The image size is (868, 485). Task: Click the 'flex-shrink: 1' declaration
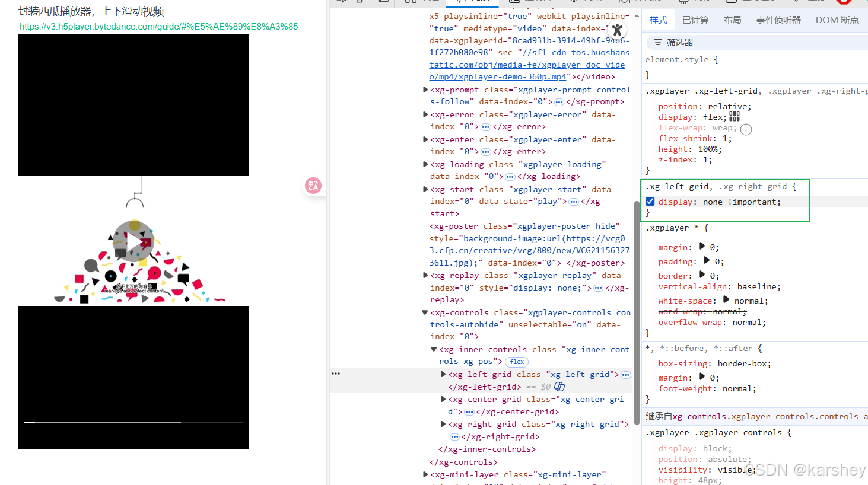(695, 139)
